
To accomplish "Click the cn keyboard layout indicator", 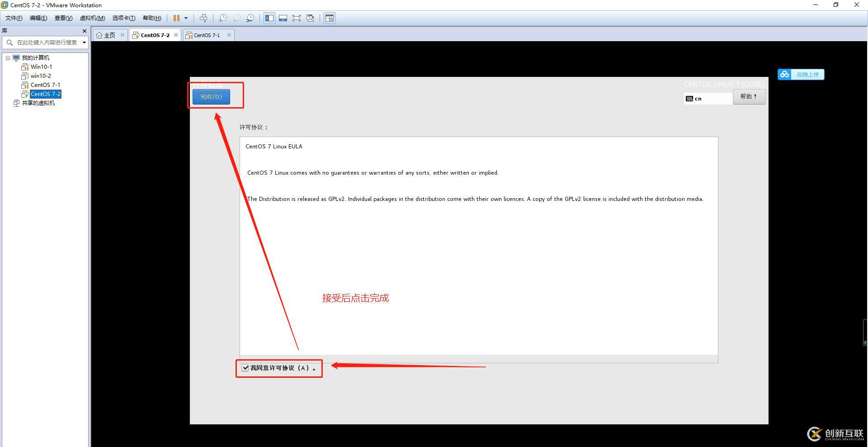I will point(708,99).
